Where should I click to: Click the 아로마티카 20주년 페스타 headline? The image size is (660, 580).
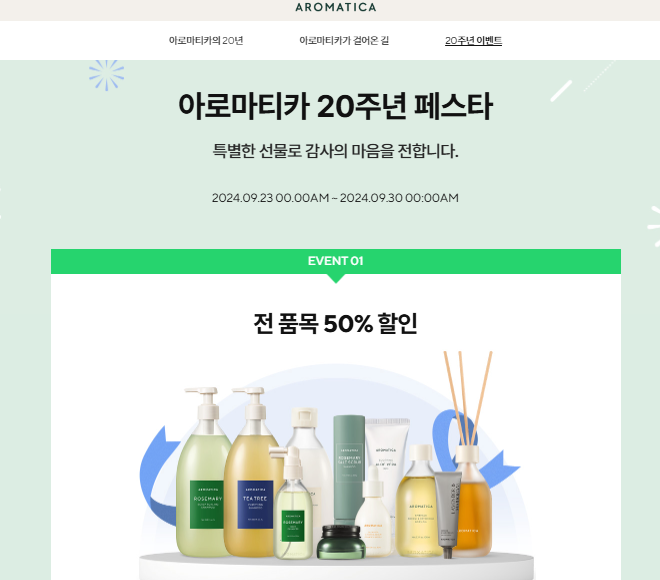[335, 106]
